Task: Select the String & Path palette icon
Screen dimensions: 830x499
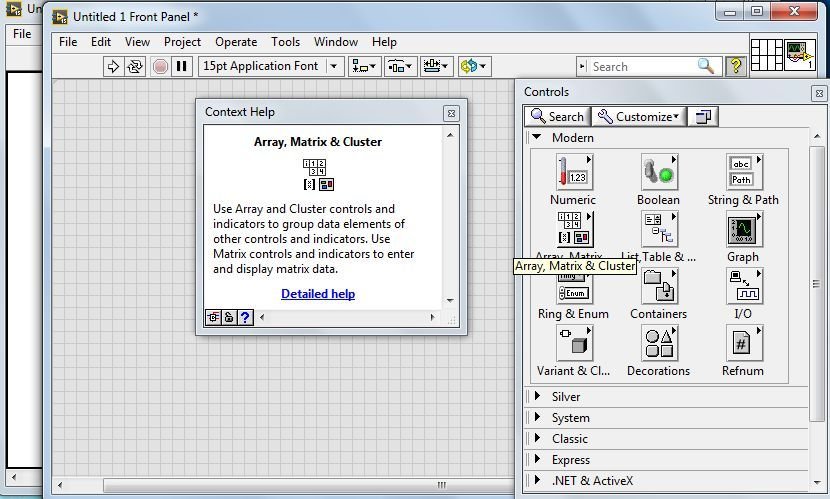Action: pos(743,173)
